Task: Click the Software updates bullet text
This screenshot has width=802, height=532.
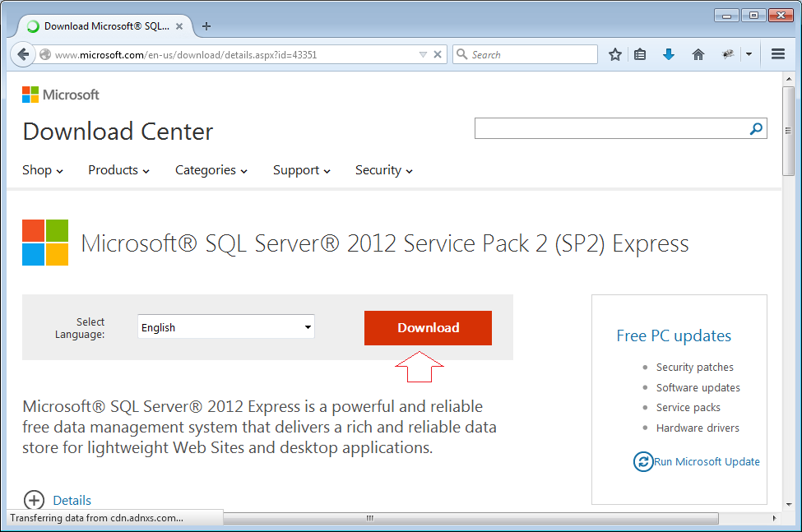Action: tap(698, 387)
